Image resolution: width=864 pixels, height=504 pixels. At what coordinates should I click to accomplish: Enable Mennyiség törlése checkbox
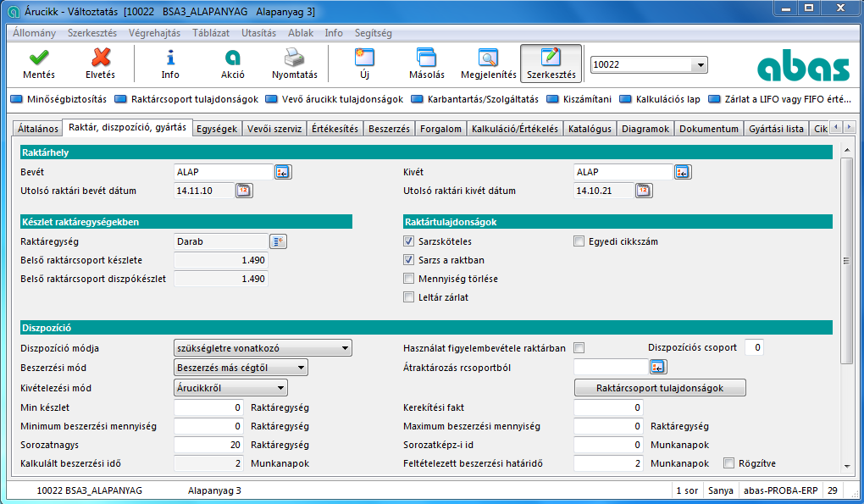click(408, 279)
